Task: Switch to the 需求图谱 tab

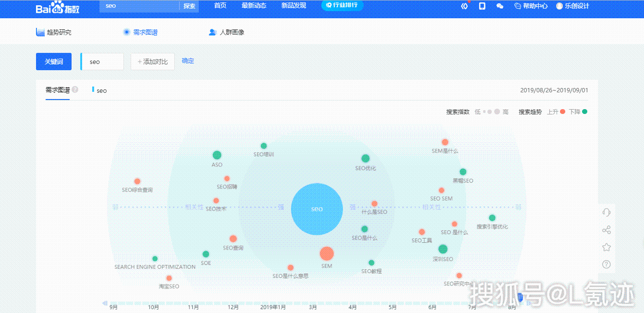Action: pos(140,32)
